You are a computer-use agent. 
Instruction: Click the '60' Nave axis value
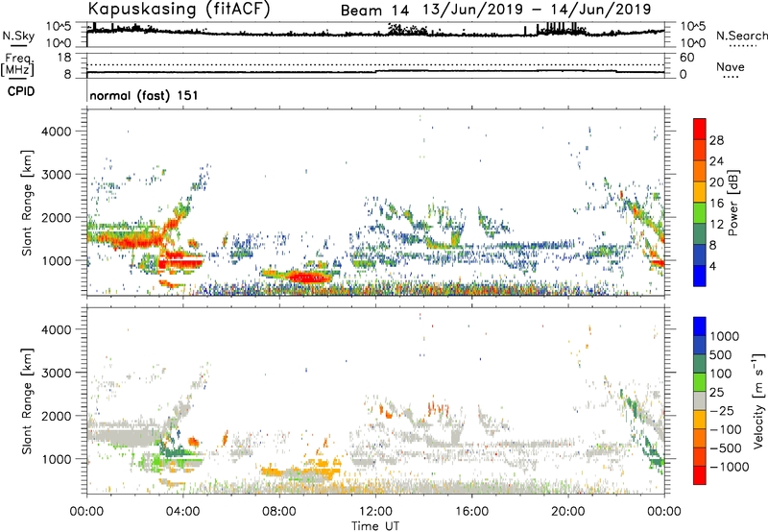click(x=686, y=58)
